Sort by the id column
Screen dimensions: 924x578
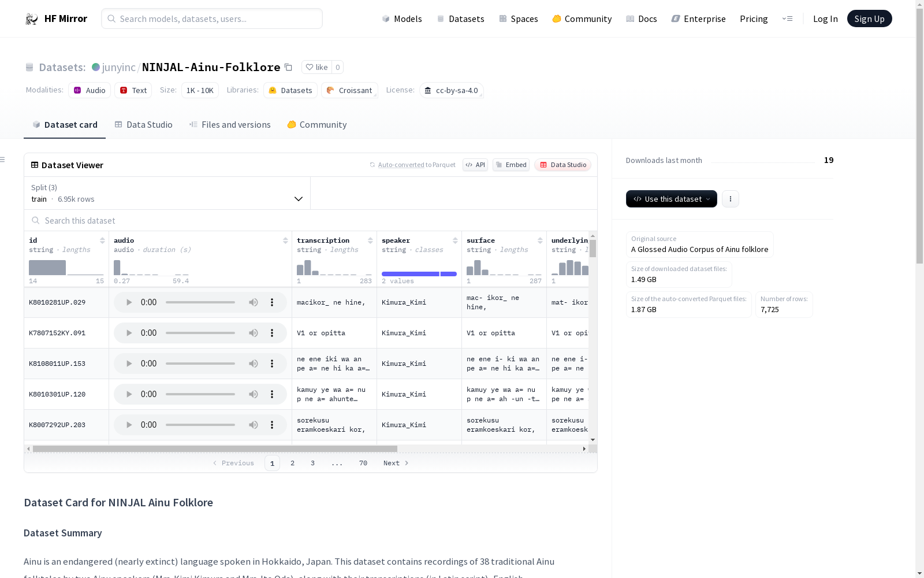pyautogui.click(x=102, y=240)
